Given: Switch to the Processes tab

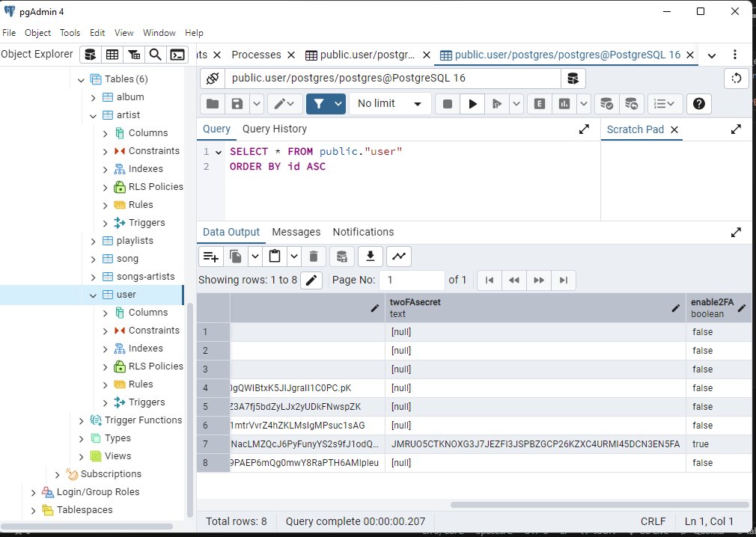Looking at the screenshot, I should click(x=256, y=55).
